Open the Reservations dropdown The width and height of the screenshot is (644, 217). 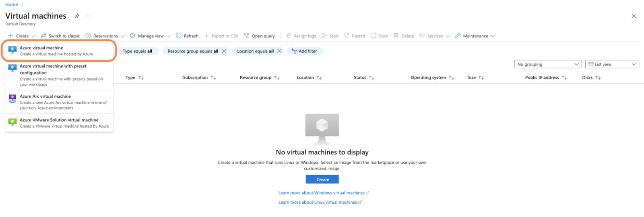(105, 36)
